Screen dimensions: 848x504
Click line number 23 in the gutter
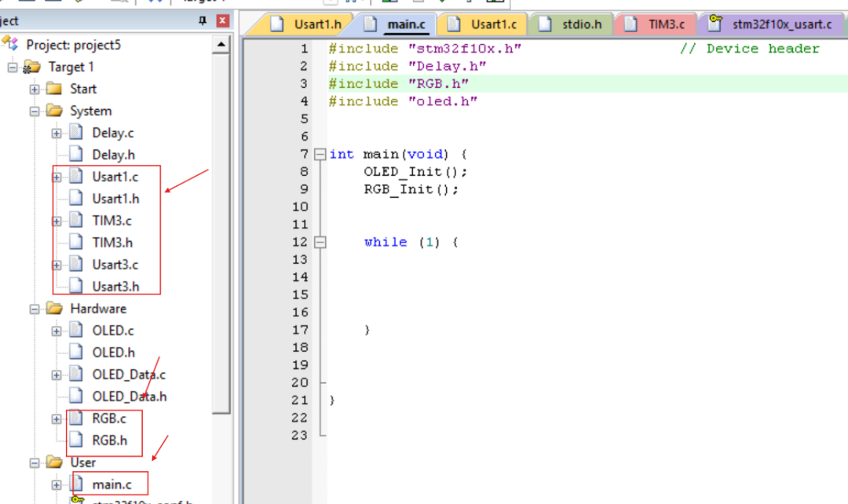click(x=299, y=436)
